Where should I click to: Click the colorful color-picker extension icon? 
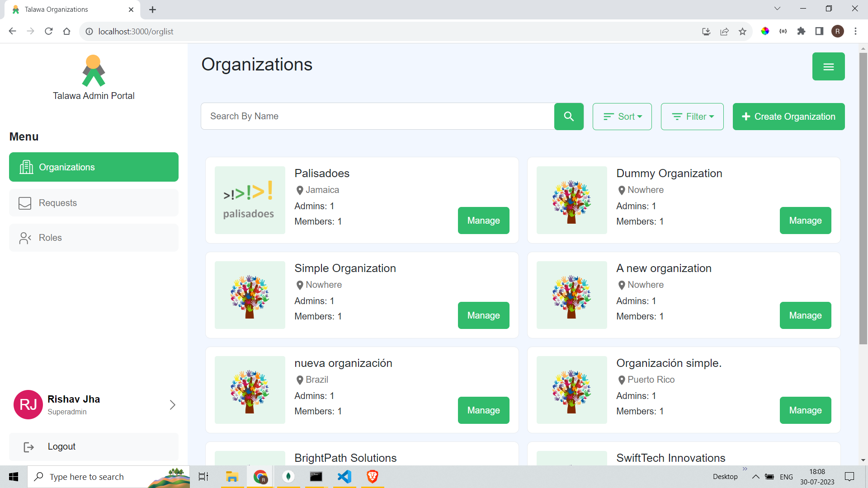click(x=765, y=31)
